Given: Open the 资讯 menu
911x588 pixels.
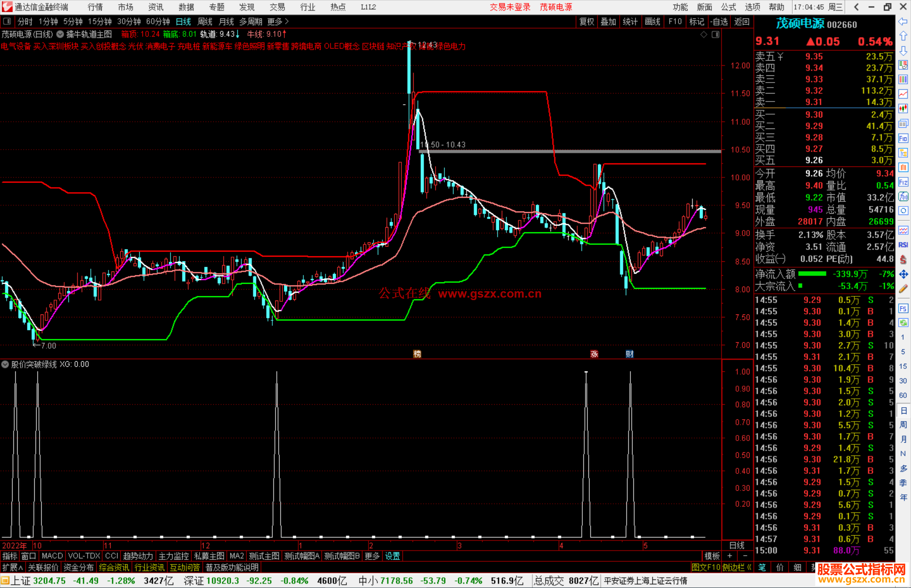Looking at the screenshot, I should click(x=156, y=7).
